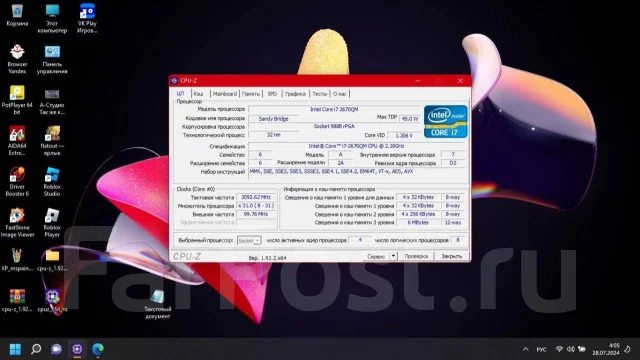Viewport: 640px width, 360px height.
Task: Open the taskbar search icon
Action: point(36,349)
